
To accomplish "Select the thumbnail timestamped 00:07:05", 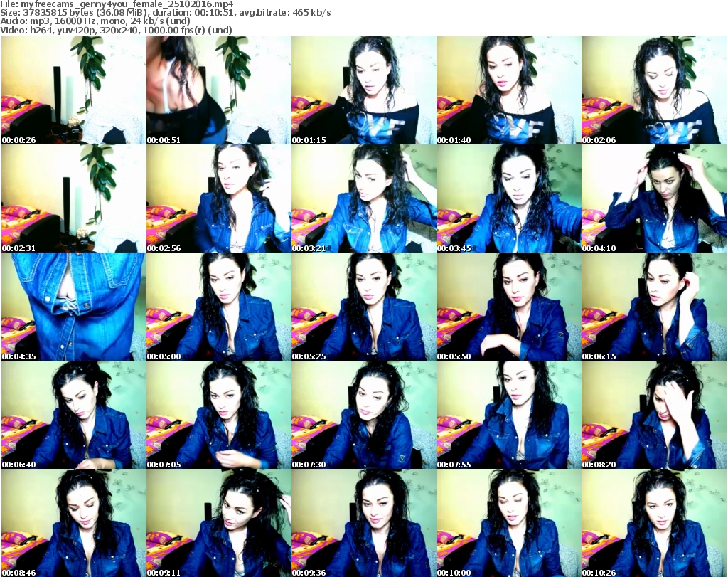I will 219,415.
